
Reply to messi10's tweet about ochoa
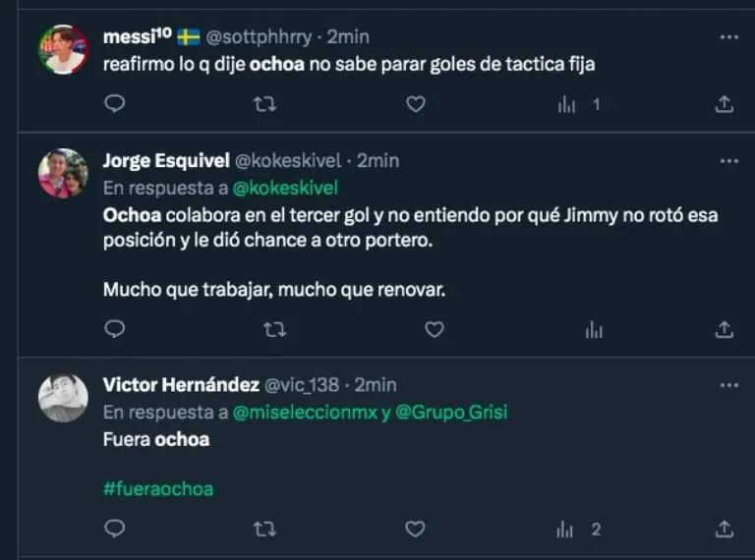coord(115,103)
